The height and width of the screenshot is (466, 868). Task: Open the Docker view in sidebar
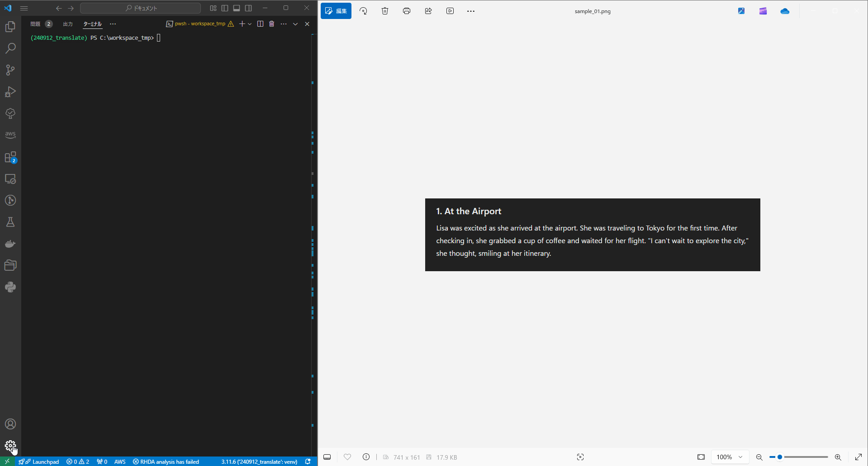click(10, 244)
